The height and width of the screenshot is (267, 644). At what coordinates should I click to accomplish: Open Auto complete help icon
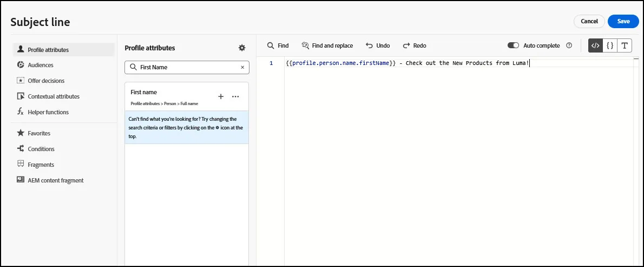[x=569, y=45]
